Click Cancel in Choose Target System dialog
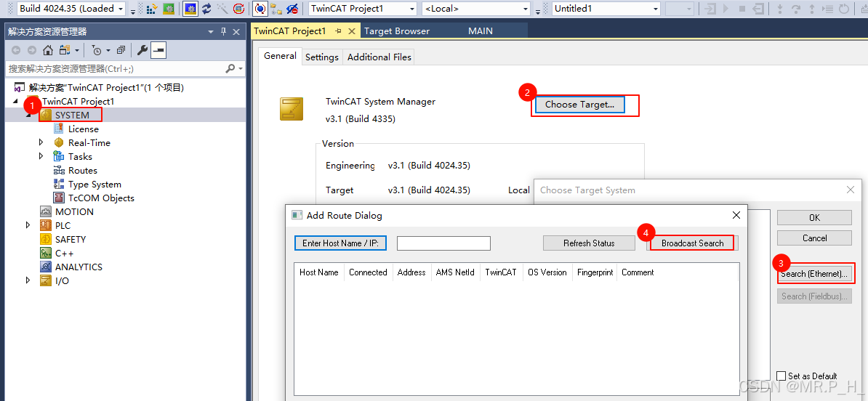The width and height of the screenshot is (868, 401). [x=814, y=238]
